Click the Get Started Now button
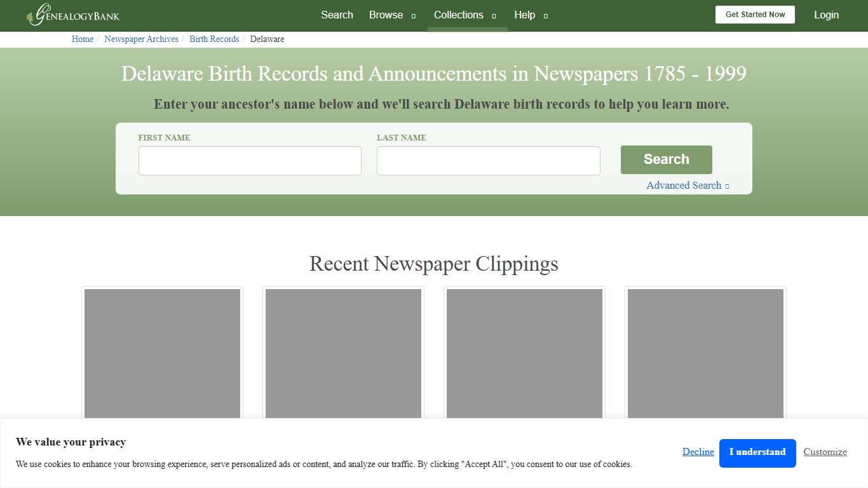 755,14
